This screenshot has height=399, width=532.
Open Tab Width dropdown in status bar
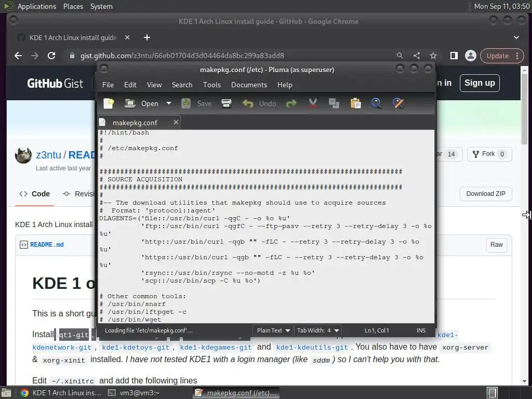pos(318,330)
